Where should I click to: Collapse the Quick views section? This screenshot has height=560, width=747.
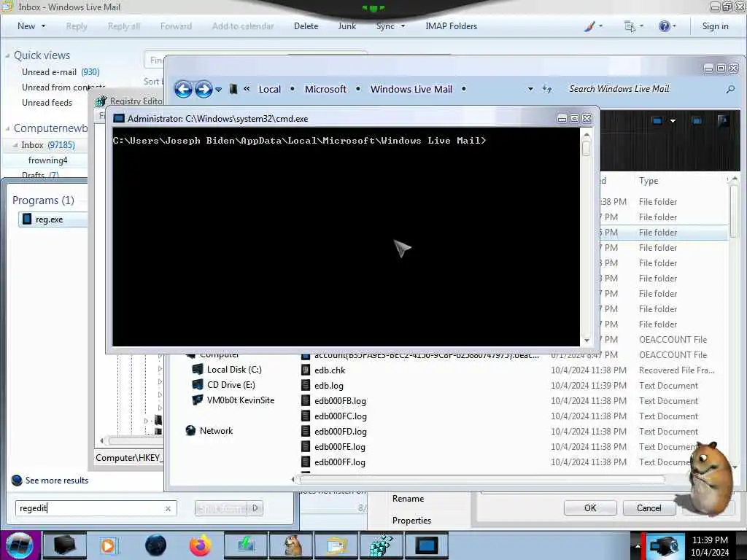click(x=7, y=55)
